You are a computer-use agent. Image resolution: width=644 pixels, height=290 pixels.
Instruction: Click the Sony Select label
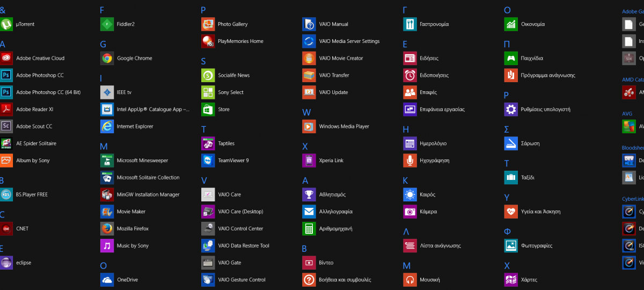(231, 92)
